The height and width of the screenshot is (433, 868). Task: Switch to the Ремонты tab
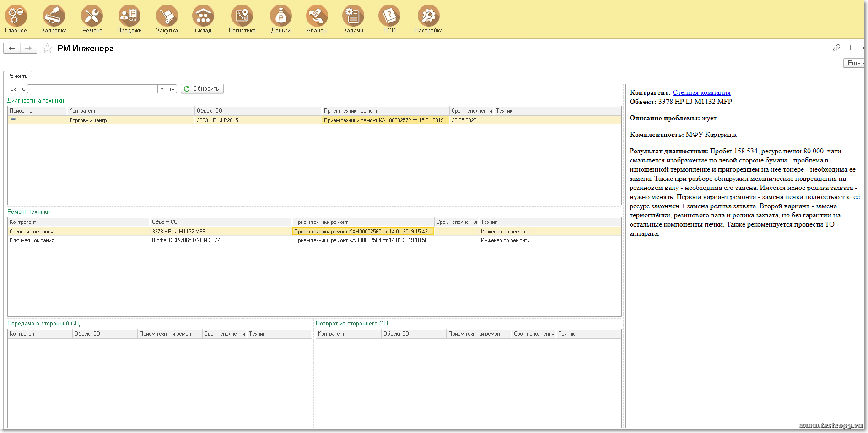18,76
